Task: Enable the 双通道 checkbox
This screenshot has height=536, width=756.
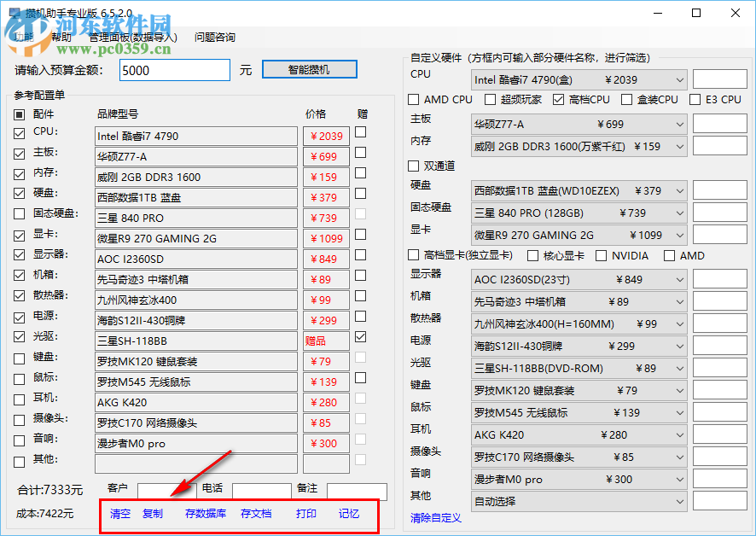Action: click(413, 166)
